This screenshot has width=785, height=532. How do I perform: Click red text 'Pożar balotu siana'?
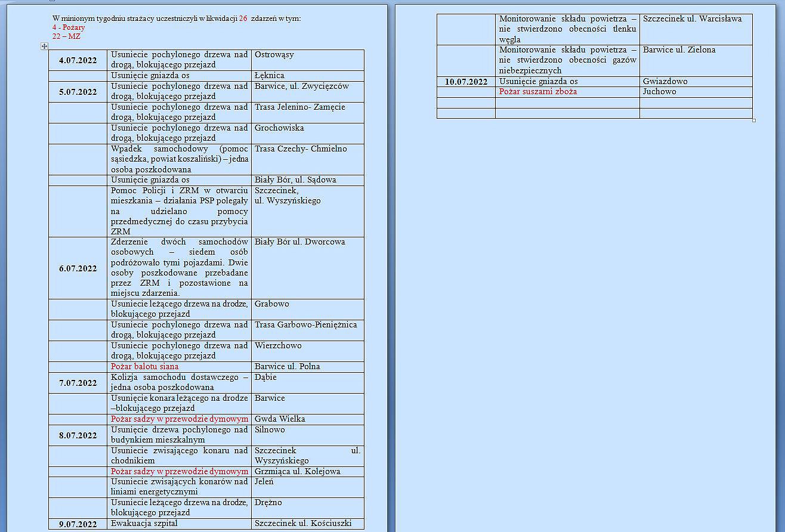[x=145, y=367]
